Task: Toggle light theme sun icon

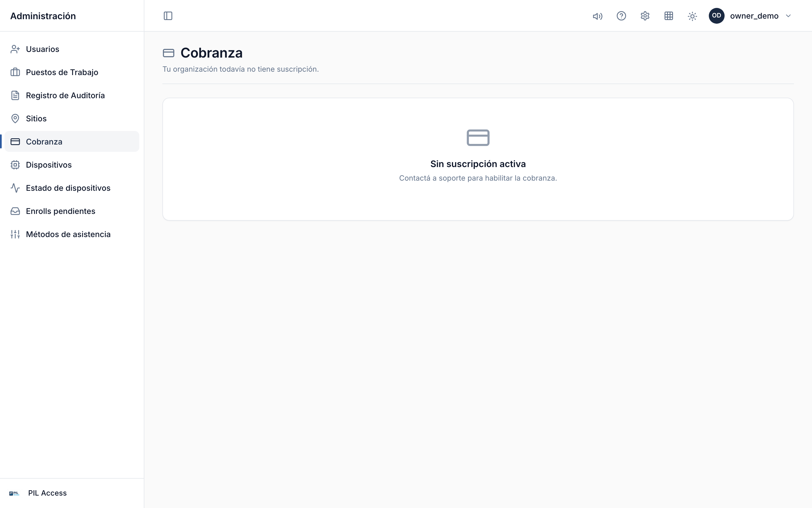Action: [692, 16]
